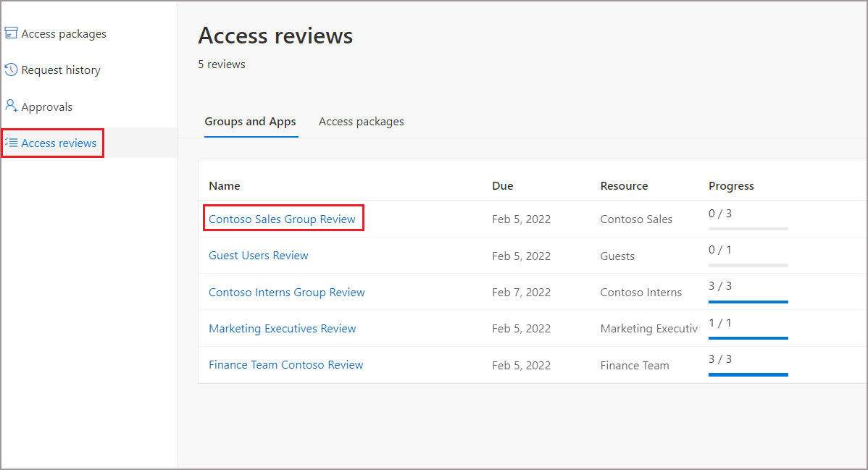
Task: Open Contoso Interns Group Review
Action: tap(286, 292)
